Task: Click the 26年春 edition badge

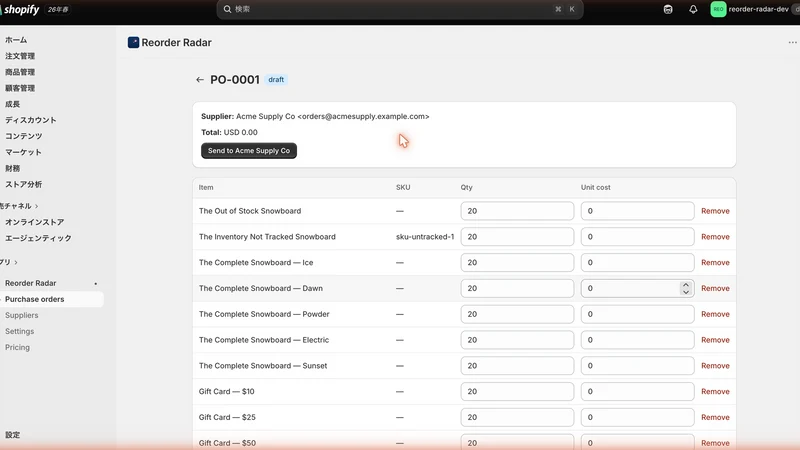Action: point(58,9)
